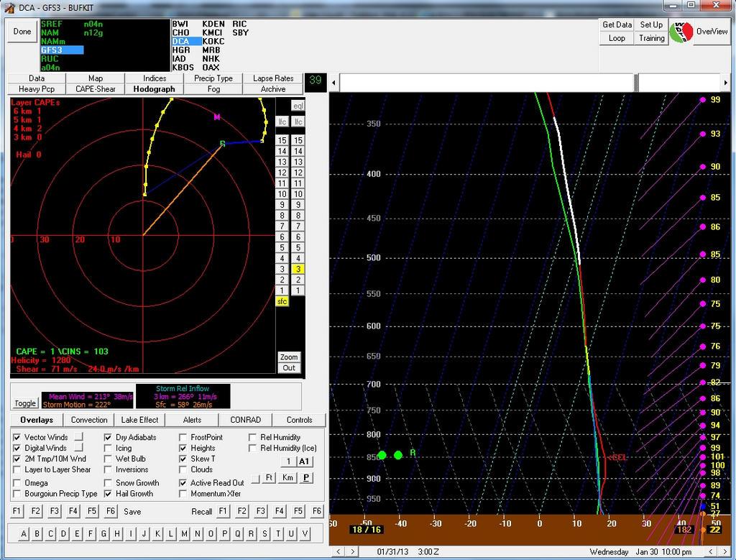This screenshot has width=736, height=560.
Task: Click the letter A shortcut button
Action: pos(24,533)
